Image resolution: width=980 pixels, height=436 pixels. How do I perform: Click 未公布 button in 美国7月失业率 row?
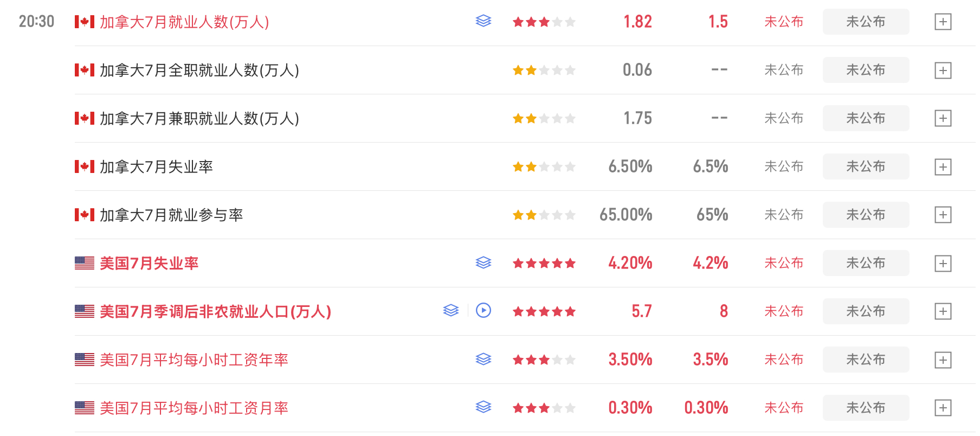coord(866,263)
